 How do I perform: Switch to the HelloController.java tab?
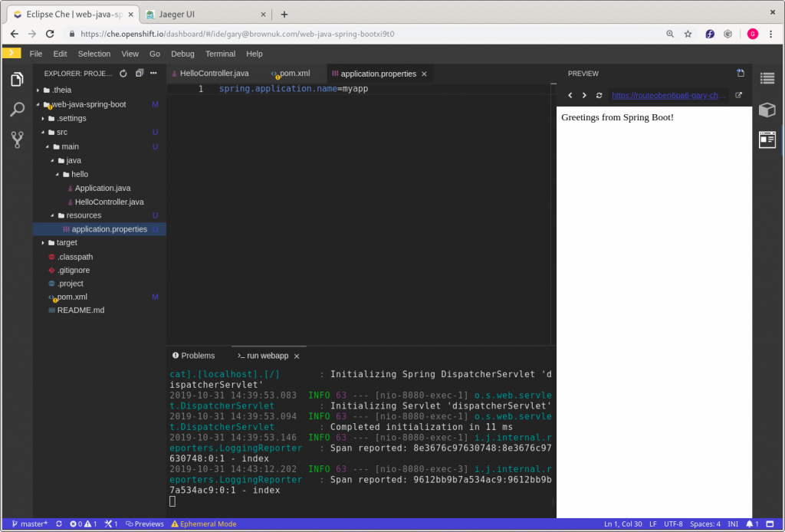tap(214, 74)
